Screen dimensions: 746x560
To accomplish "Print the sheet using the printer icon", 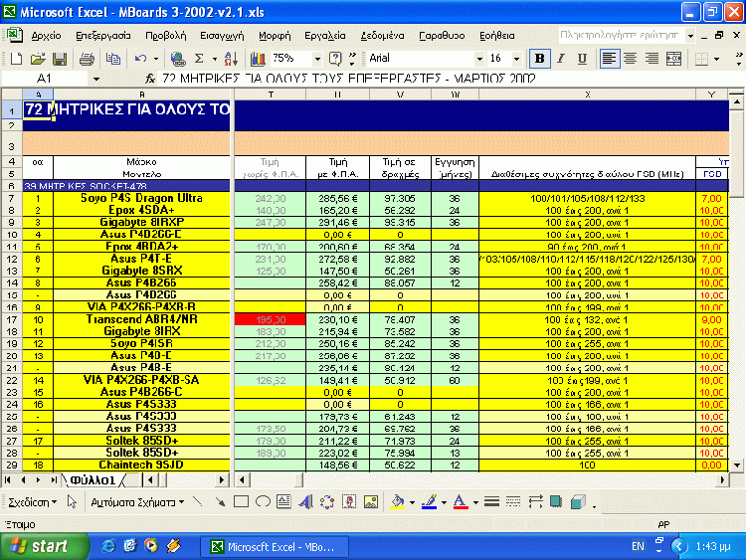I will pyautogui.click(x=87, y=59).
